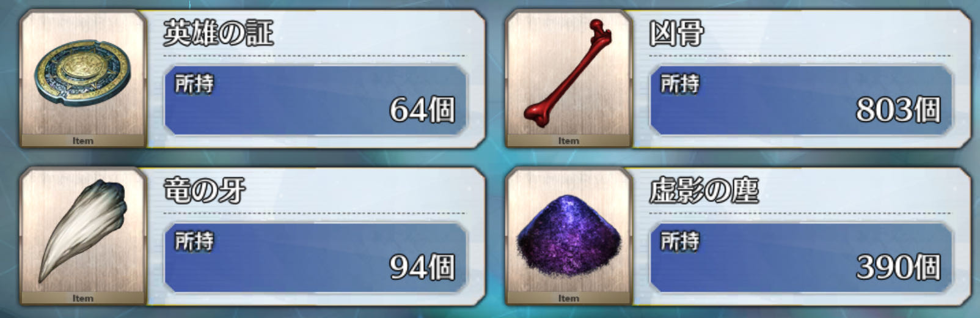Click the Item label under the medal
Screen dimensions: 980x318
[x=83, y=141]
